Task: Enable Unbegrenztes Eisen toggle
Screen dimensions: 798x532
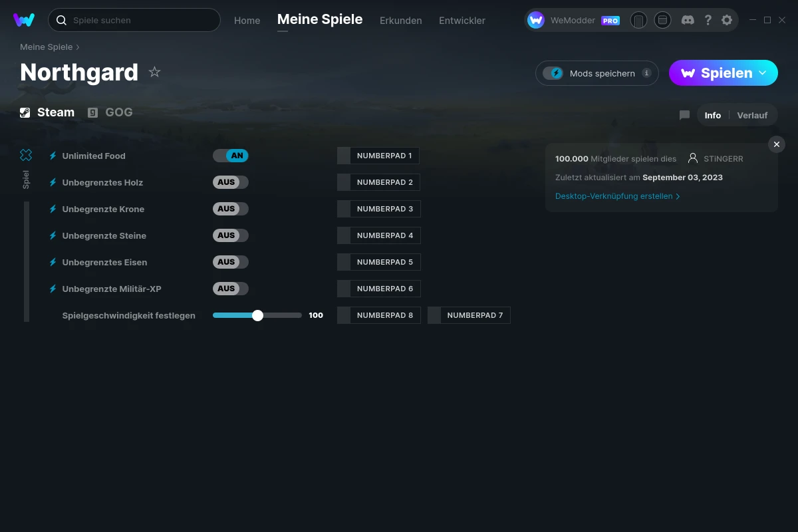Action: [231, 262]
